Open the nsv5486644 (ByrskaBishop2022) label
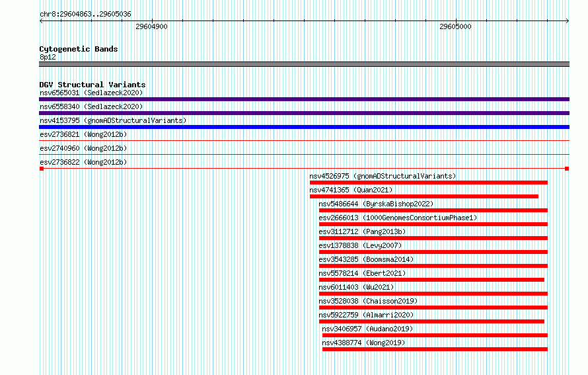Screen dimensions: 588x375 (376, 204)
